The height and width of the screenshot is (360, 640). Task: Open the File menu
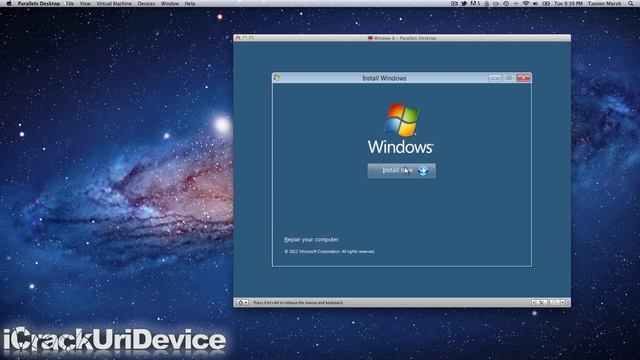(x=70, y=3)
